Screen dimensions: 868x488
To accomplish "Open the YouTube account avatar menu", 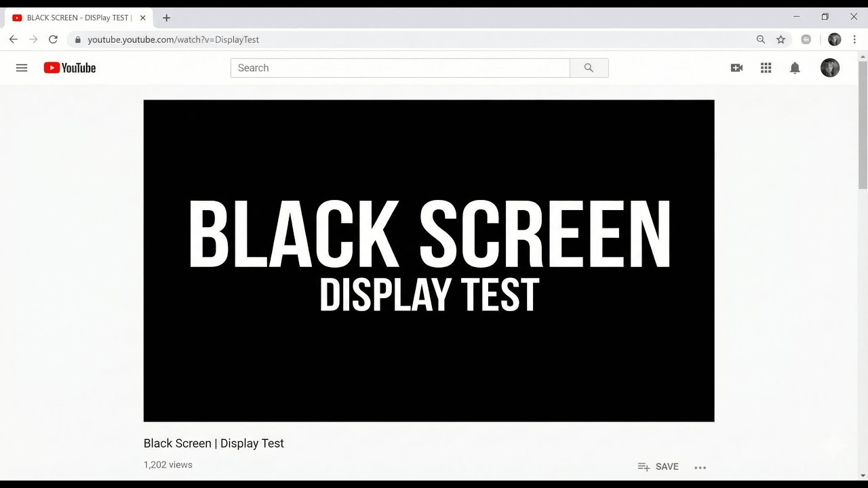I will tap(830, 68).
